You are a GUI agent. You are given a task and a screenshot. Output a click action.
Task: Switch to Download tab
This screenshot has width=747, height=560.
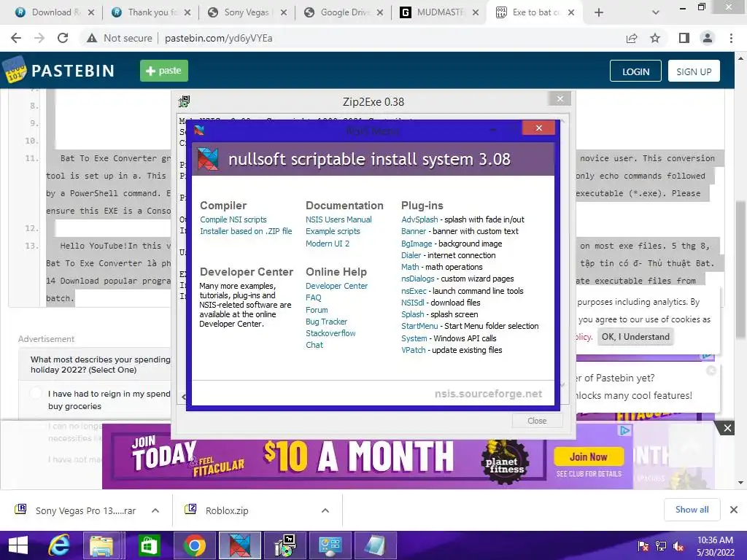coord(53,12)
